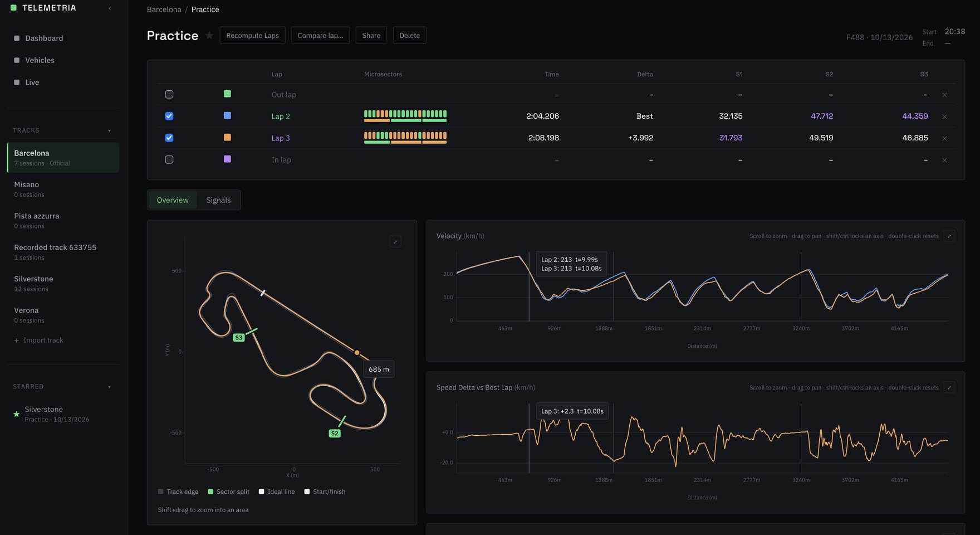Click Import track link
The image size is (980, 535).
click(38, 340)
